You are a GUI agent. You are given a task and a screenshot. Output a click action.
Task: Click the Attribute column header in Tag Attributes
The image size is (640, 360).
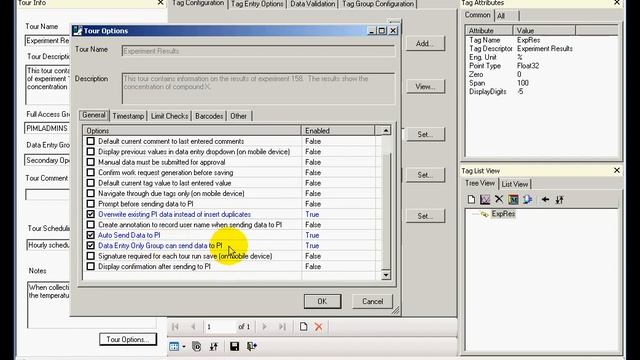tap(489, 31)
